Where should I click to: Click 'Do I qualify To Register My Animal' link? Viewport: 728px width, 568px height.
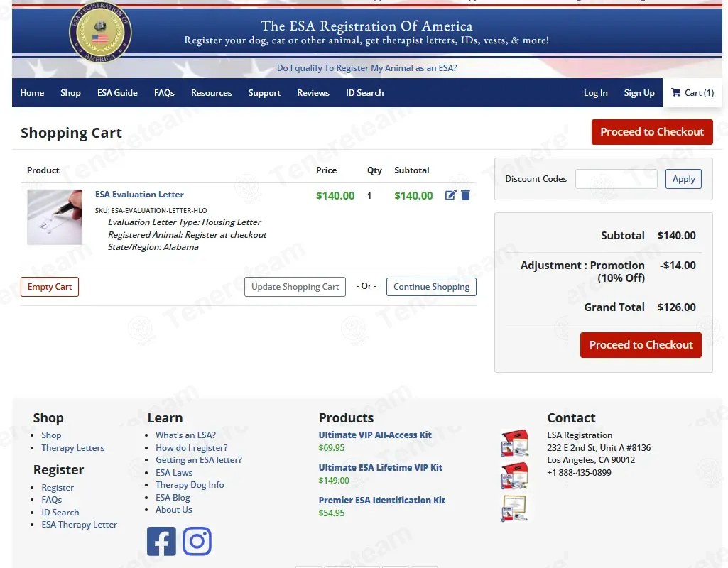(366, 67)
